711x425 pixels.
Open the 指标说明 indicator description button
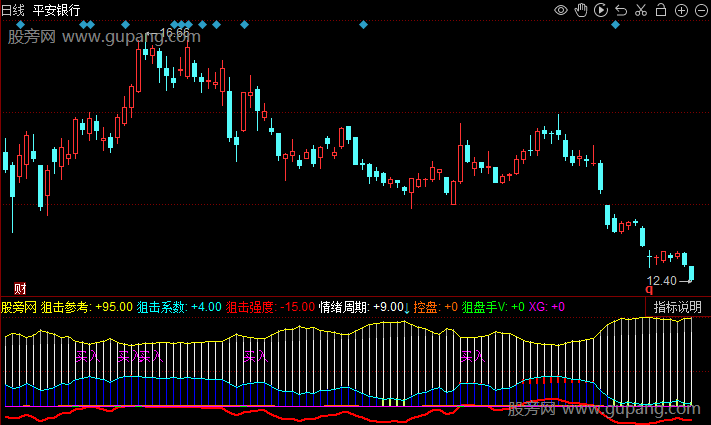click(677, 307)
